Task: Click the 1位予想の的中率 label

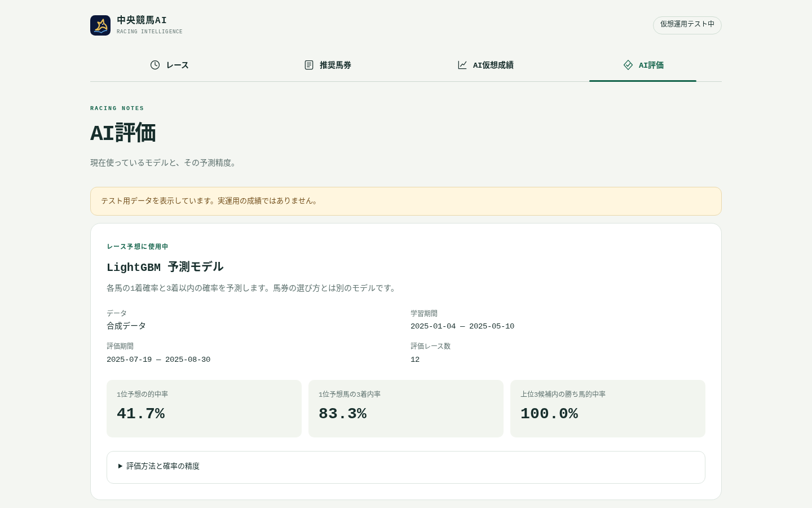Action: click(x=142, y=395)
